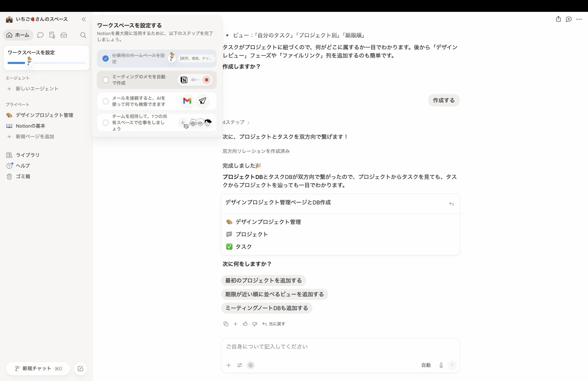Click 元に戻す undo link
This screenshot has height=381, width=588.
click(x=274, y=324)
